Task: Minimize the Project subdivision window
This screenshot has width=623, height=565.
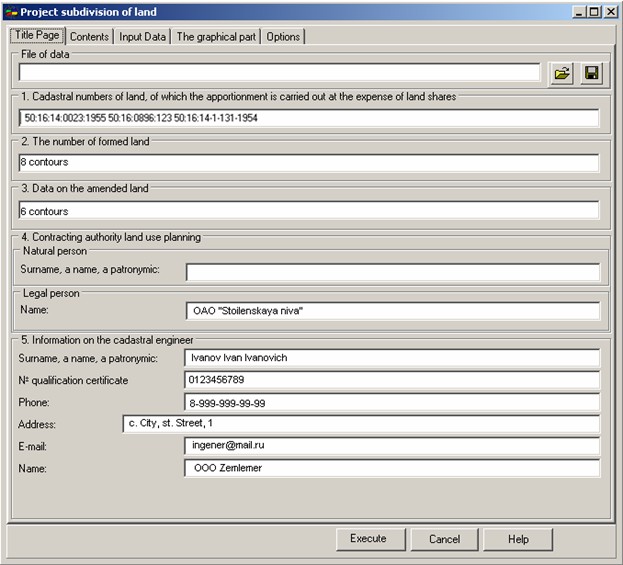Action: (x=580, y=12)
